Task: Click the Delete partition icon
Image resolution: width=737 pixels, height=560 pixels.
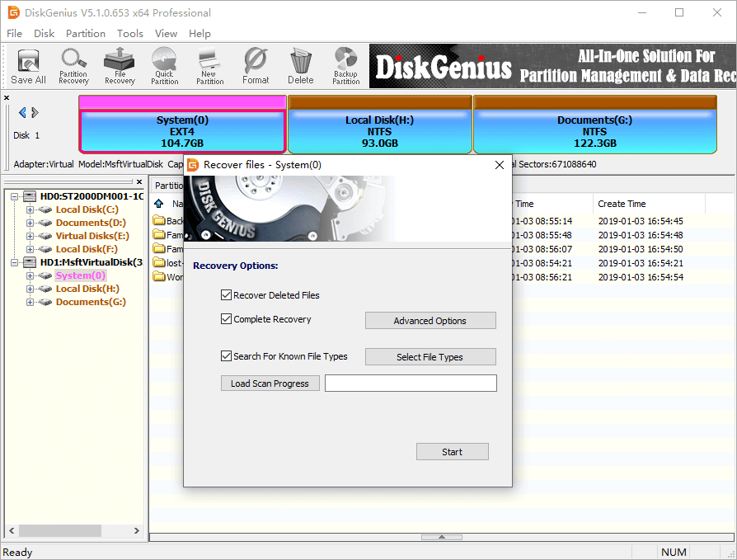Action: point(300,66)
